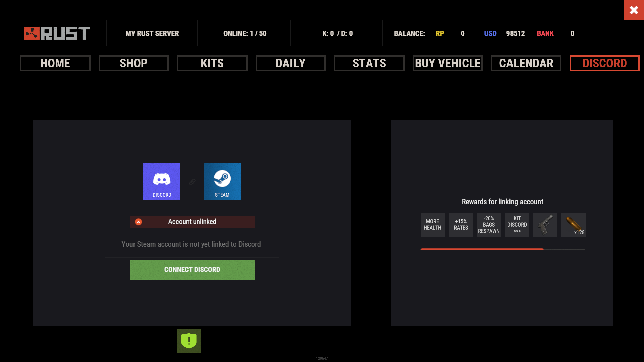Click the red rewards progress bar
Viewport: 644px width, 362px height.
482,249
